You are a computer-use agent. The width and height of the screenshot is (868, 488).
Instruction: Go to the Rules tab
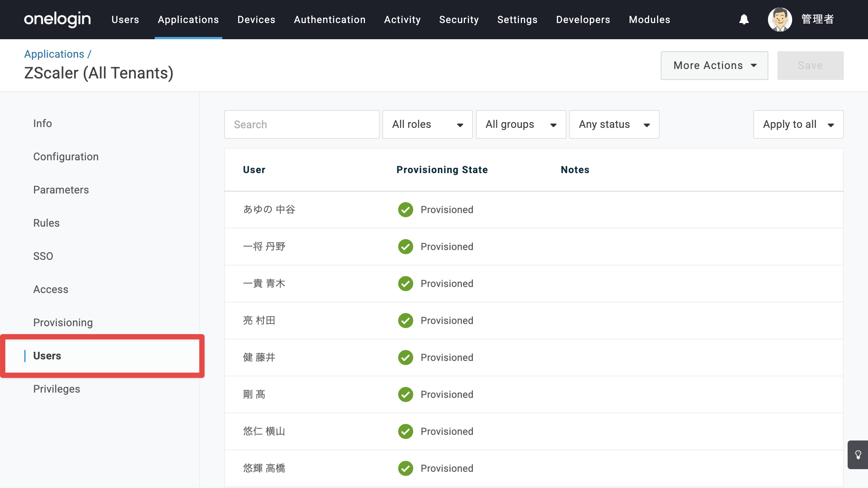(x=46, y=223)
